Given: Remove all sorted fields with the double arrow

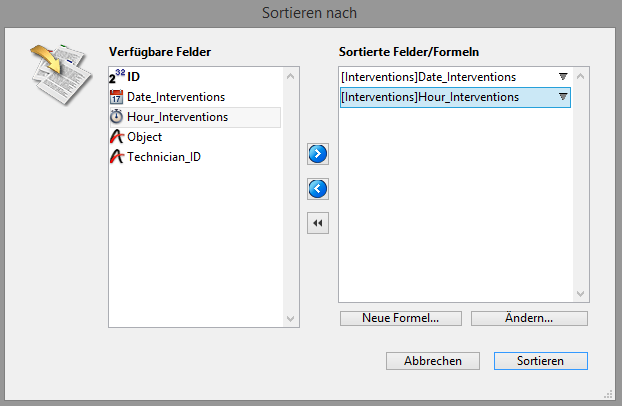Looking at the screenshot, I should pyautogui.click(x=318, y=223).
